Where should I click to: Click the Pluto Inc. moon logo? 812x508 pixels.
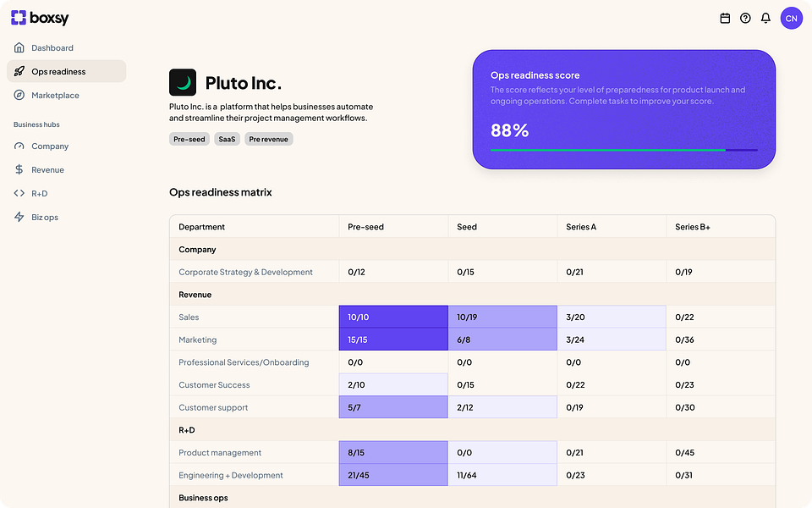tap(183, 83)
